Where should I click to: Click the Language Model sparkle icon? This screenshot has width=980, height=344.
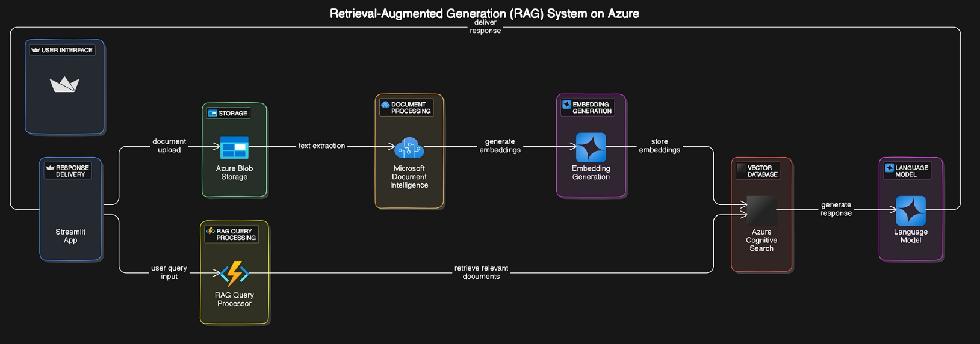click(x=911, y=210)
